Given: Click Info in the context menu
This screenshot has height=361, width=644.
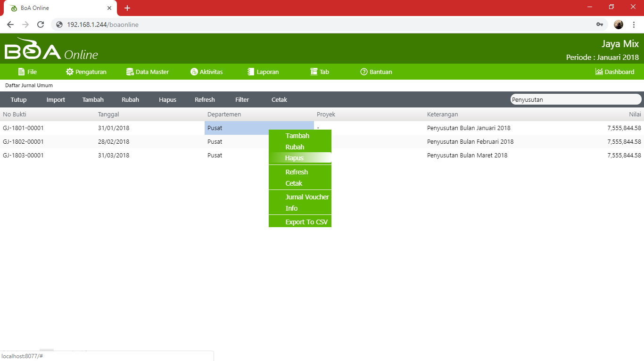Looking at the screenshot, I should (x=291, y=208).
